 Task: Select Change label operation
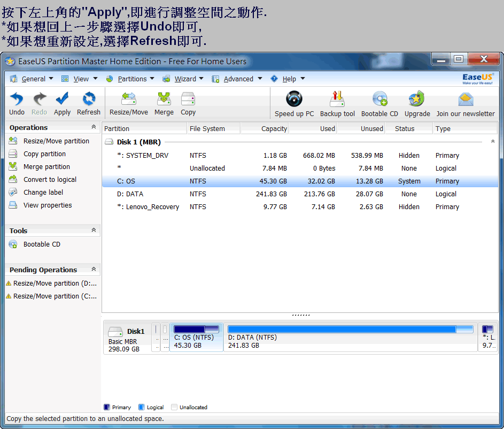point(43,193)
